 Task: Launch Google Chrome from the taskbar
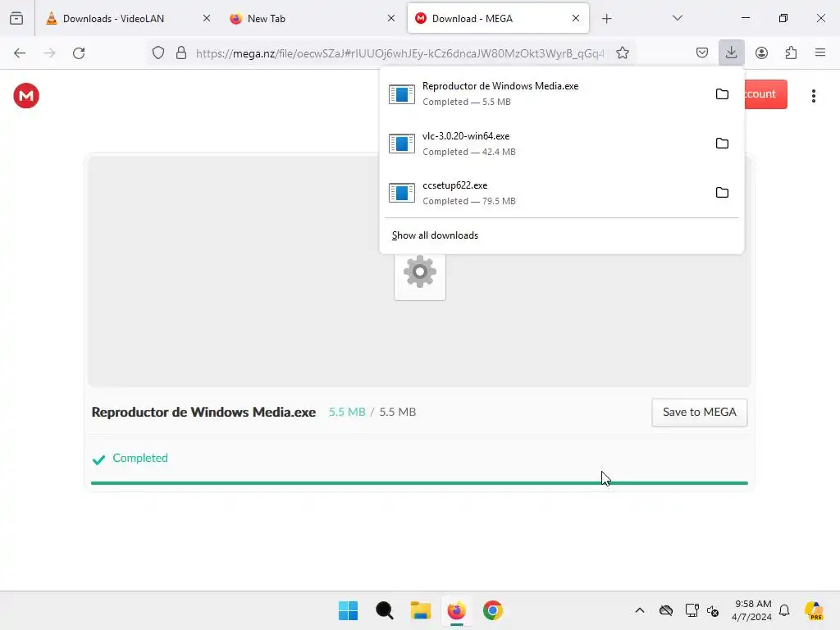(x=493, y=610)
